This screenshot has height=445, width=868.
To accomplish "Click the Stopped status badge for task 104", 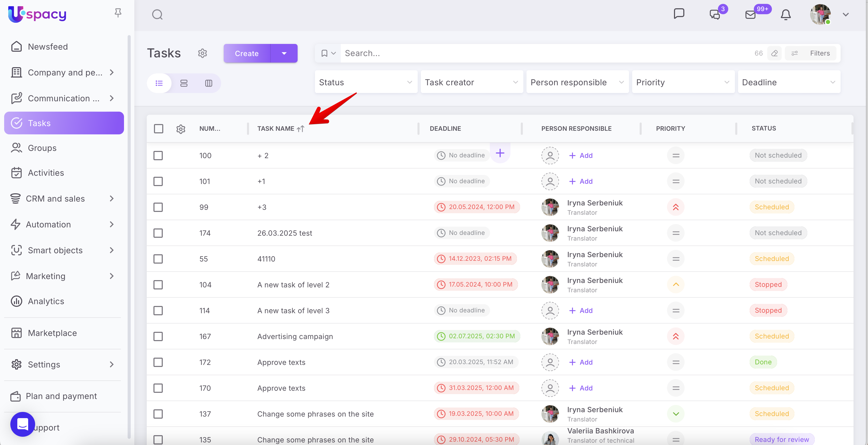I will tap(768, 284).
